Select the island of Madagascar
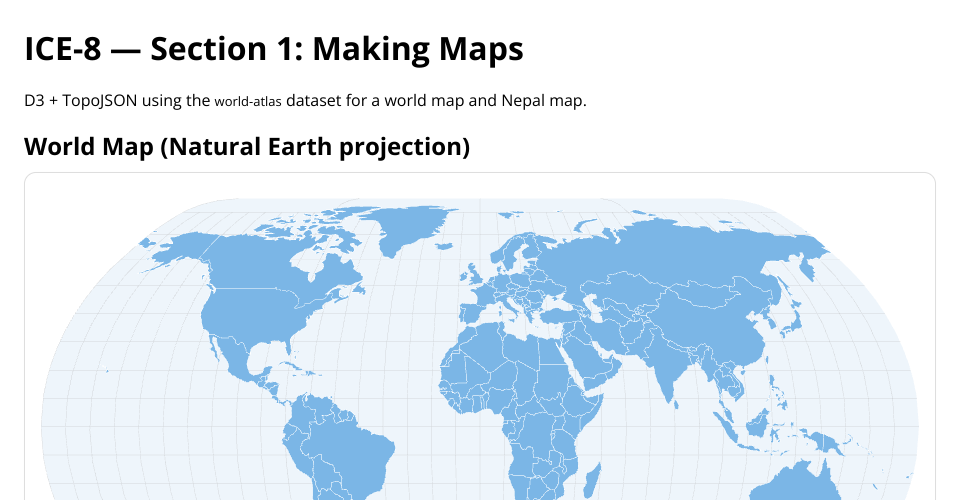The width and height of the screenshot is (960, 500). click(x=592, y=477)
